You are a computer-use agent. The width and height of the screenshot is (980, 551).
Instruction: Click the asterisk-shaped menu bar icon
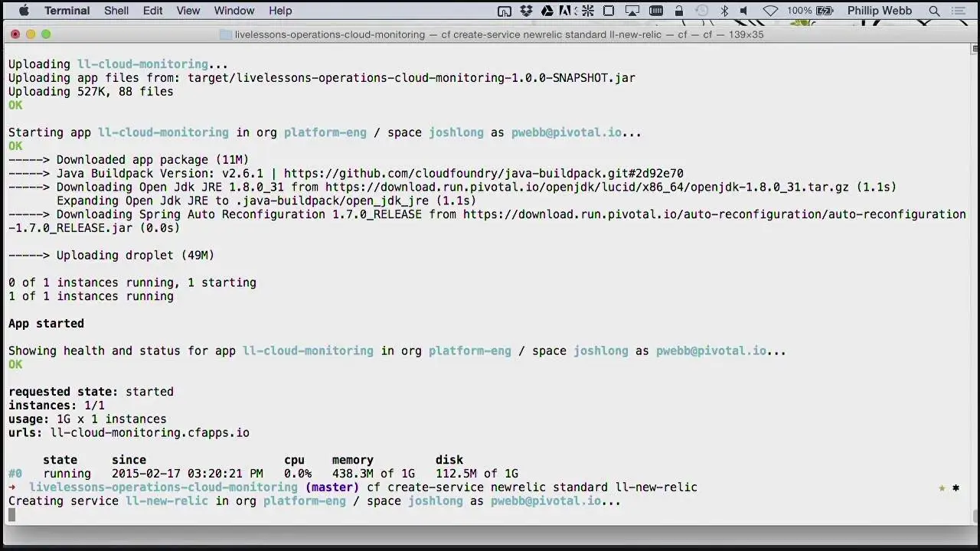[x=588, y=11]
